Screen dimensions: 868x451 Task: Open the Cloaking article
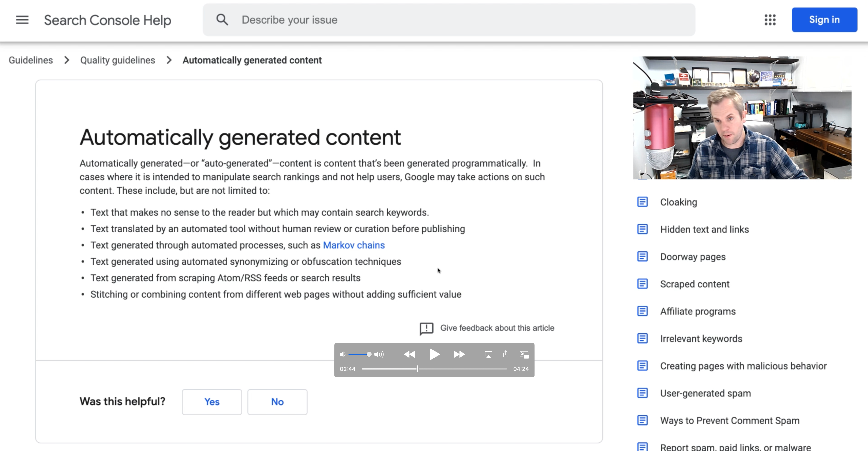point(679,202)
